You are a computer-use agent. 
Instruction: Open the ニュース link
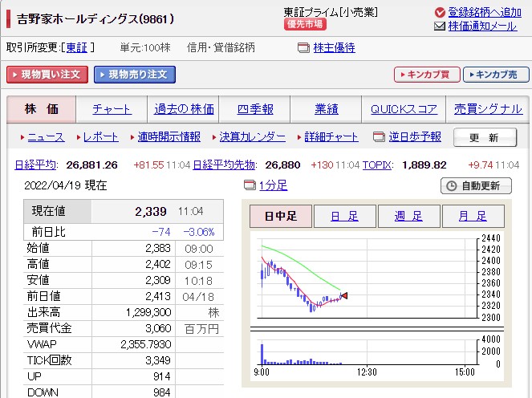(x=46, y=137)
